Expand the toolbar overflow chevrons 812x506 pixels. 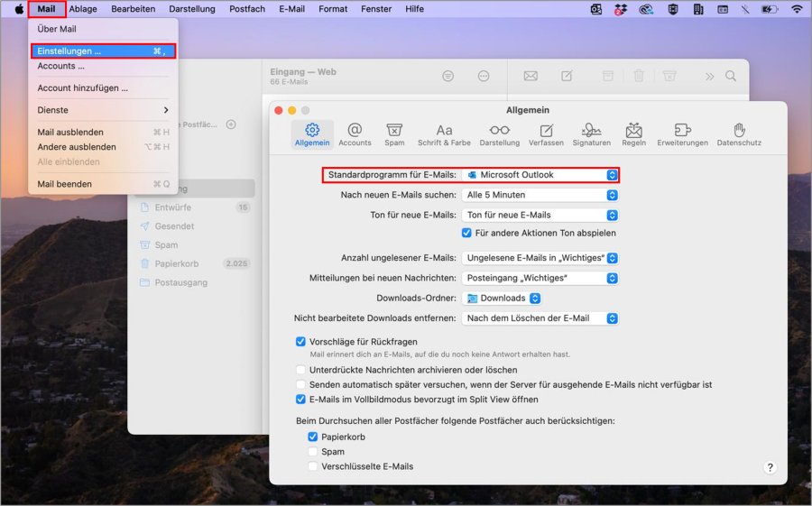point(709,77)
